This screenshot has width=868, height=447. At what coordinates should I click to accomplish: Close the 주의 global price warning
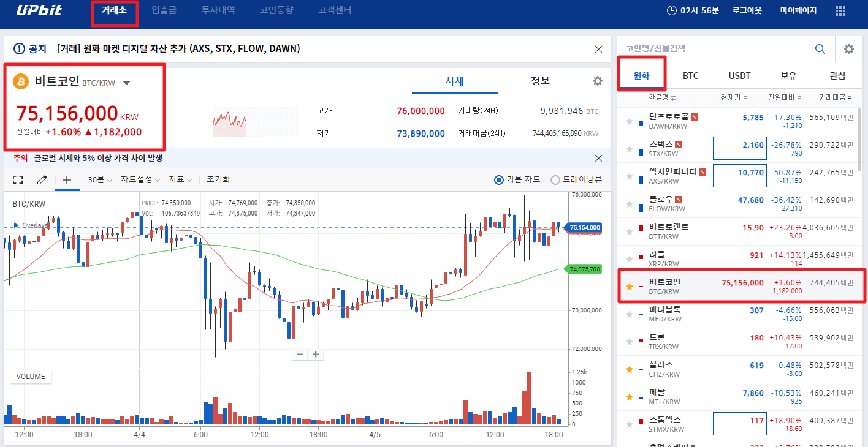click(x=599, y=158)
